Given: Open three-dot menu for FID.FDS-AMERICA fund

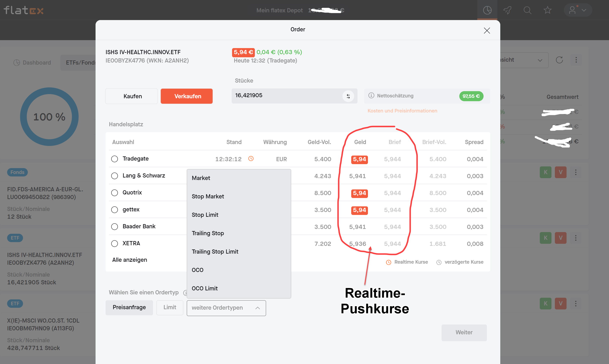Looking at the screenshot, I should coord(576,172).
